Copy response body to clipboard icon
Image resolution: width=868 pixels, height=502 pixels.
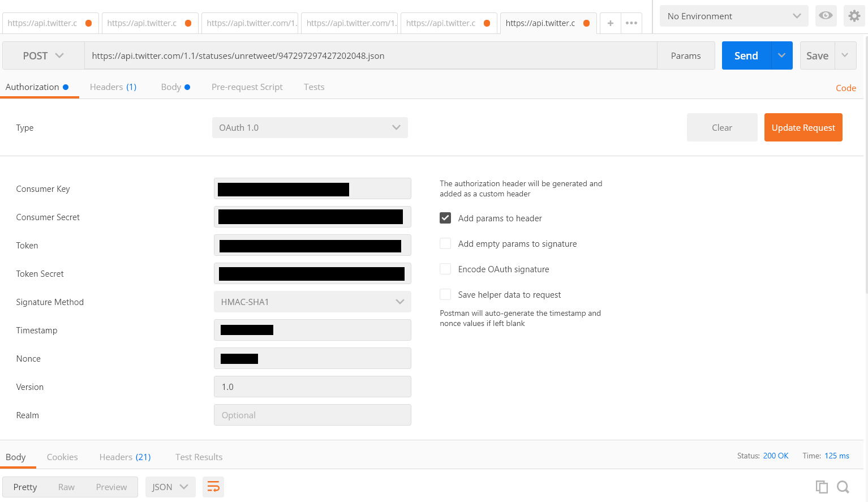tap(822, 487)
